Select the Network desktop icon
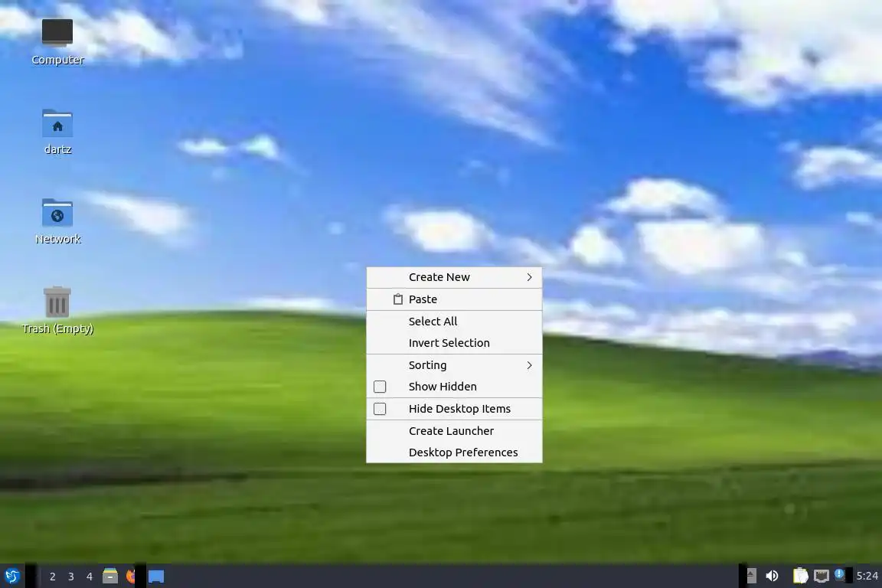 pos(57,221)
